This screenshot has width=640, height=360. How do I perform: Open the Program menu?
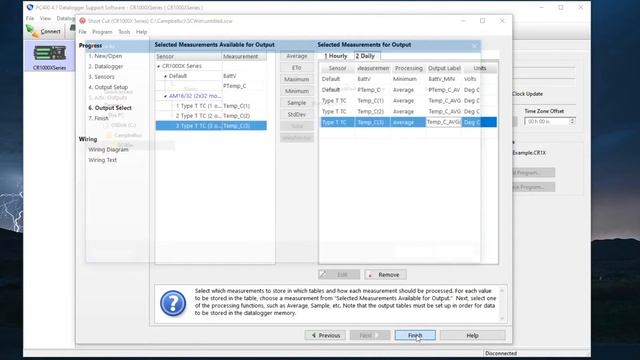[x=102, y=32]
